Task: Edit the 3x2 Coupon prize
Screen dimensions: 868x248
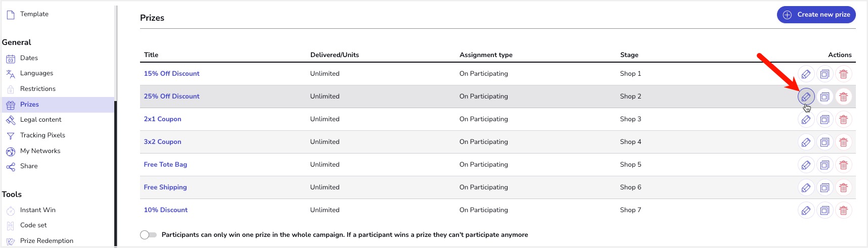Action: (806, 142)
